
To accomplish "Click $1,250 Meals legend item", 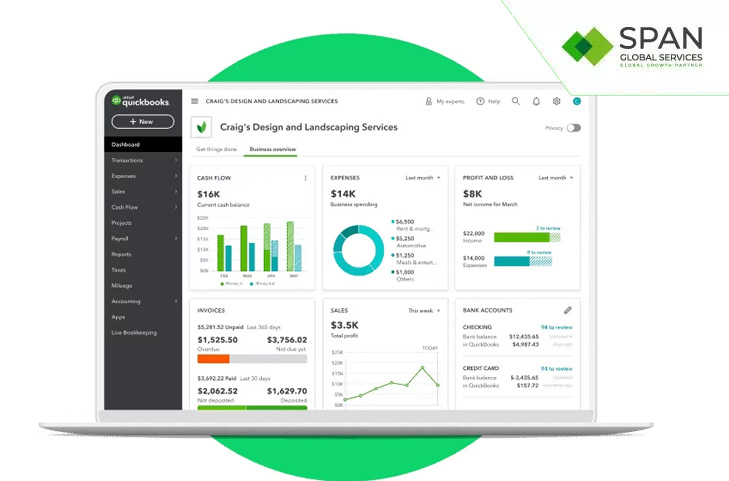I will 413,259.
